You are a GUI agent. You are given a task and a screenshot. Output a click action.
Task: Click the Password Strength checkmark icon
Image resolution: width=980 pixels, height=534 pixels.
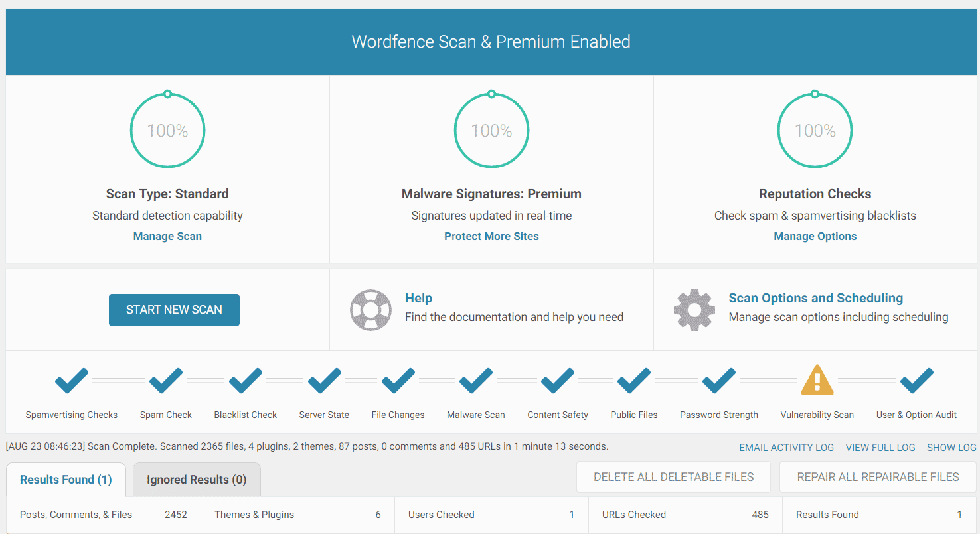(x=719, y=381)
